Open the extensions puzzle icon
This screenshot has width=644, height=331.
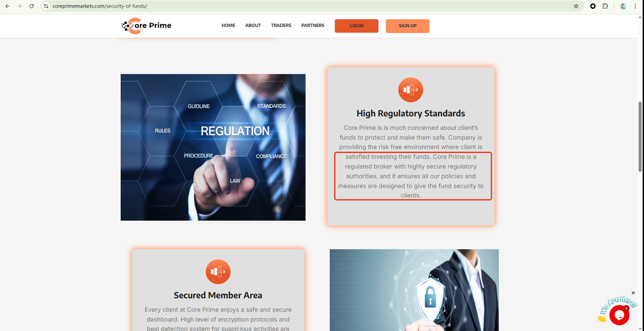coord(605,6)
